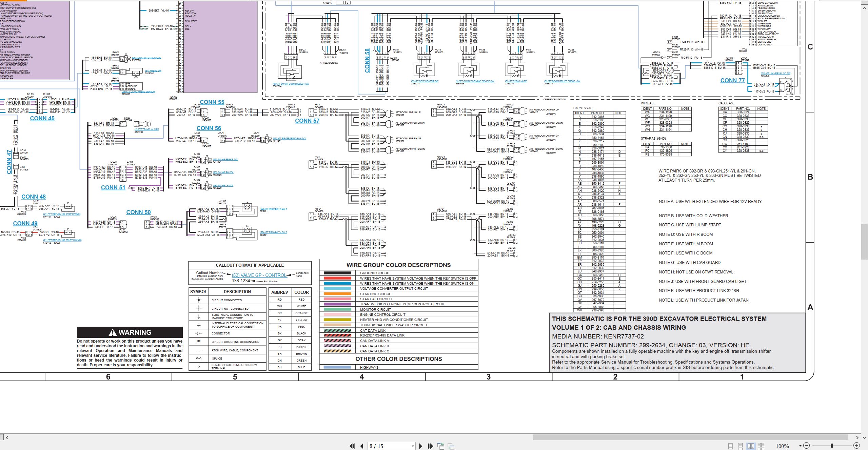Screen dimensions: 868x450
Task: Open ATT BOOM RELIEF PRESS. SW callout
Action: point(562,81)
